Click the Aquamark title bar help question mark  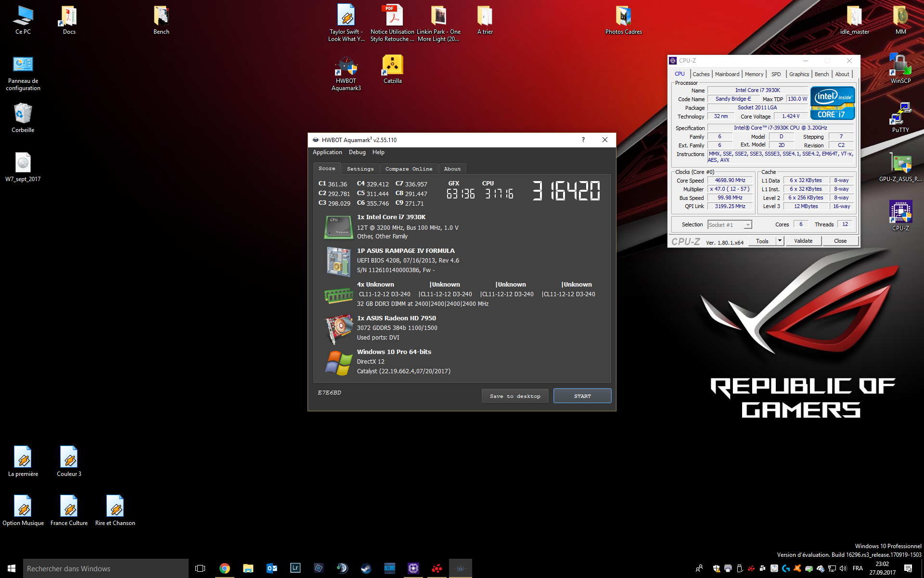click(583, 140)
